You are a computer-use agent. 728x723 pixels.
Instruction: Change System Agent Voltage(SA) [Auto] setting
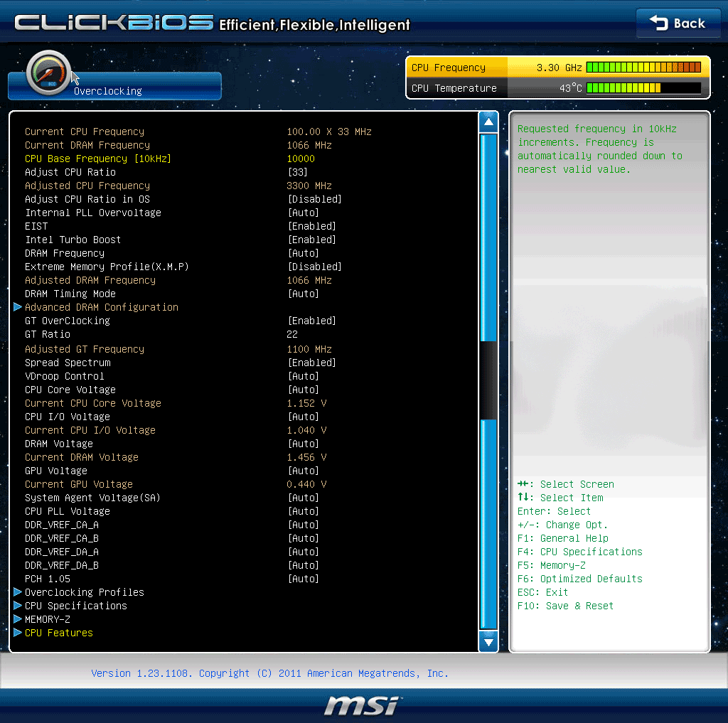click(303, 498)
